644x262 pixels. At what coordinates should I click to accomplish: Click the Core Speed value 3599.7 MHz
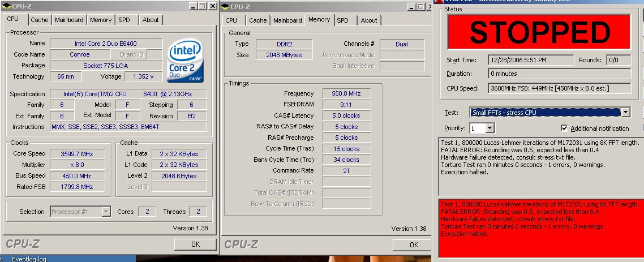pos(77,154)
